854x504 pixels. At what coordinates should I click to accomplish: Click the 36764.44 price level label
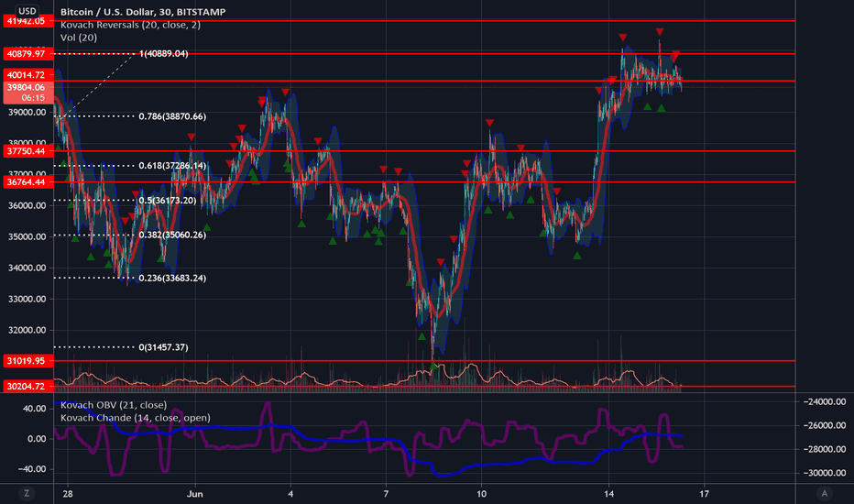coord(27,182)
